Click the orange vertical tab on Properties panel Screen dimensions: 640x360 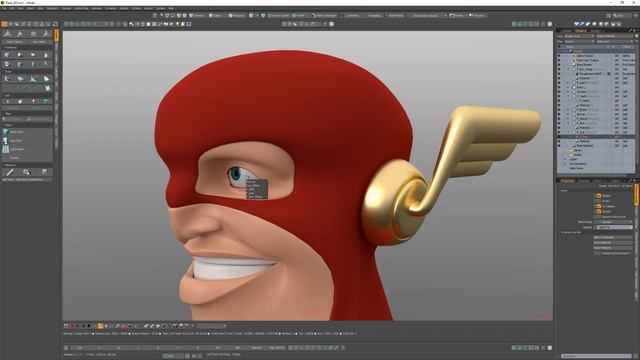pyautogui.click(x=636, y=194)
